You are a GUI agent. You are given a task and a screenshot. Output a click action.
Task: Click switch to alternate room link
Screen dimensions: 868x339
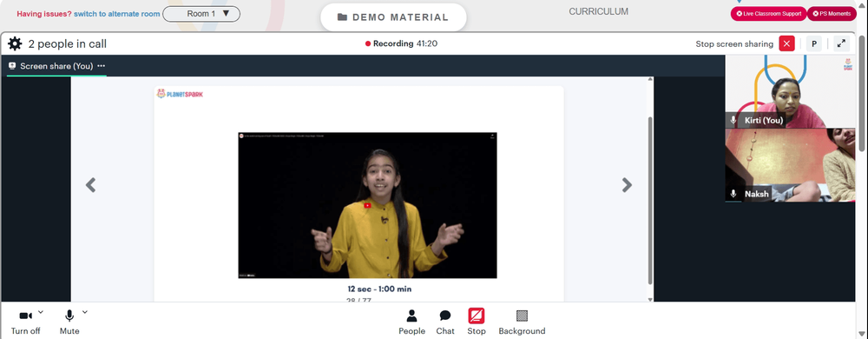pyautogui.click(x=117, y=14)
